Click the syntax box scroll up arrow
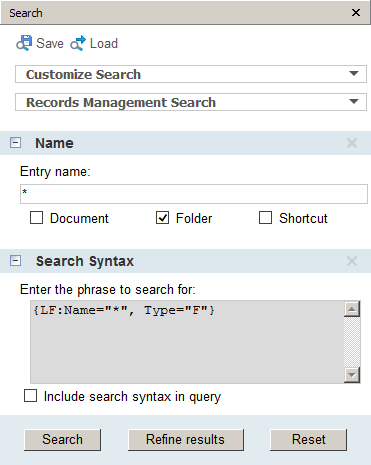371x465 pixels. point(352,309)
